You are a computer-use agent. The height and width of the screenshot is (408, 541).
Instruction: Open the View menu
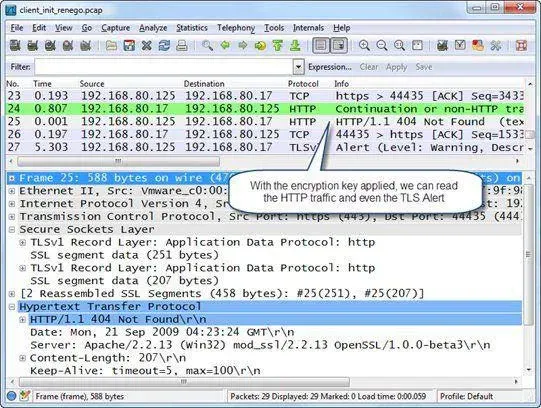pos(64,28)
